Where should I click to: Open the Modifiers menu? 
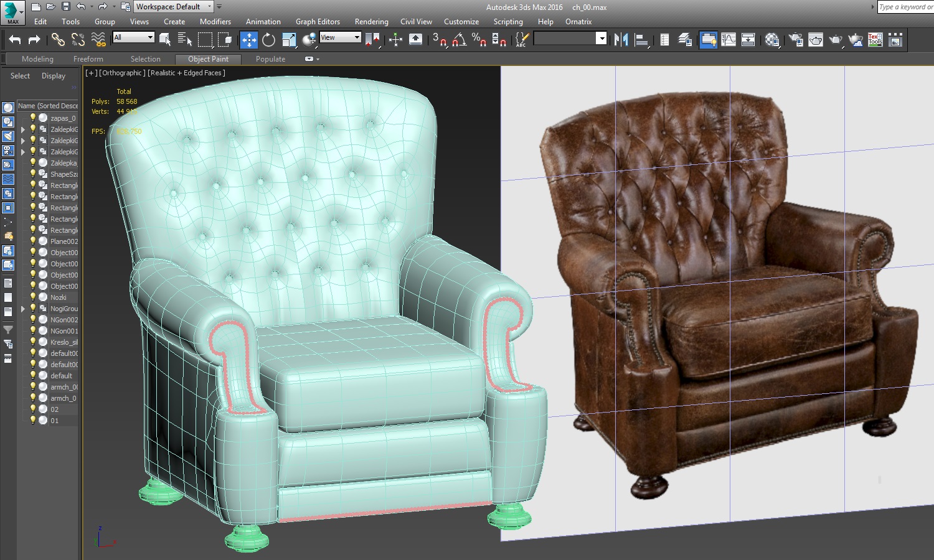click(215, 21)
